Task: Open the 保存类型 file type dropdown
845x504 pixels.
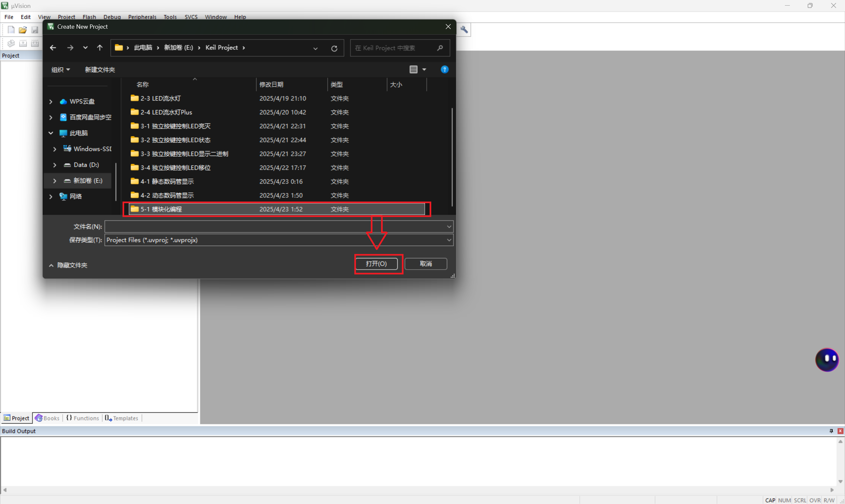Action: pyautogui.click(x=449, y=240)
